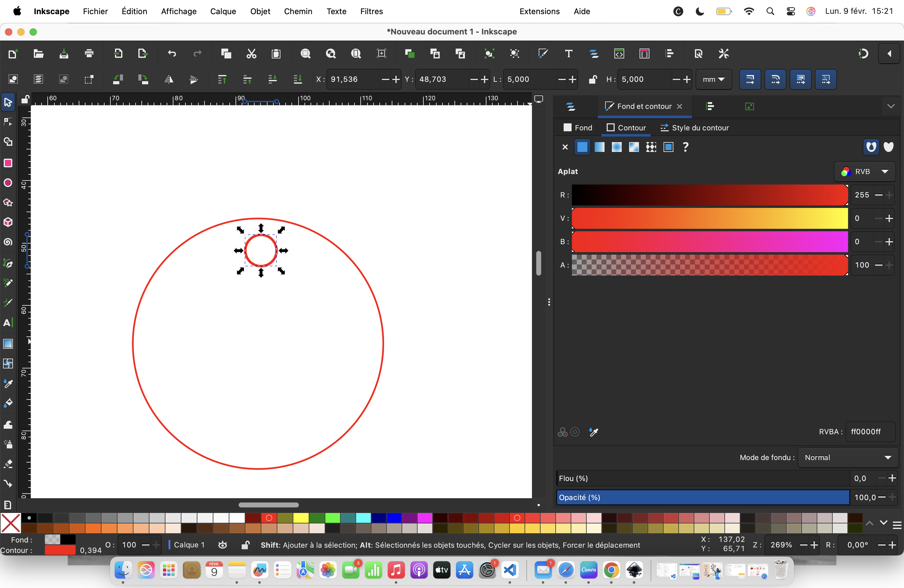Select the Star/Polygon tool

point(8,202)
